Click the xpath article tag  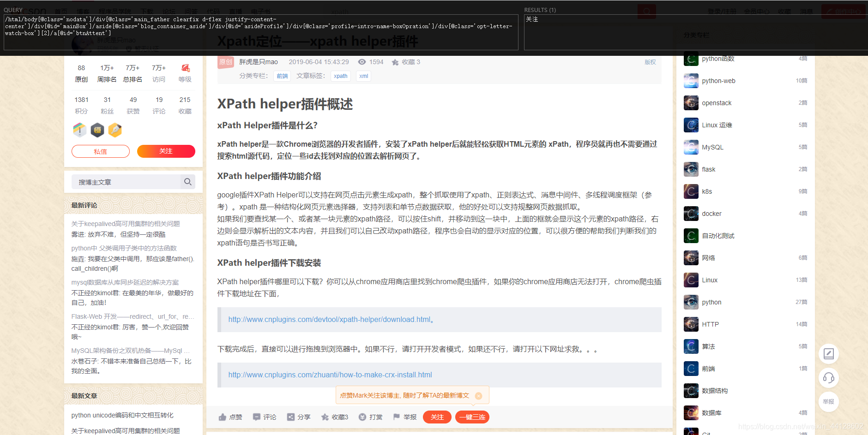coord(341,76)
